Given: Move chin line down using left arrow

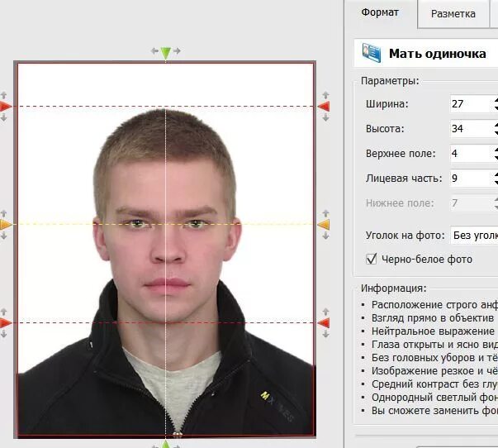Looking at the screenshot, I should coord(4,334).
